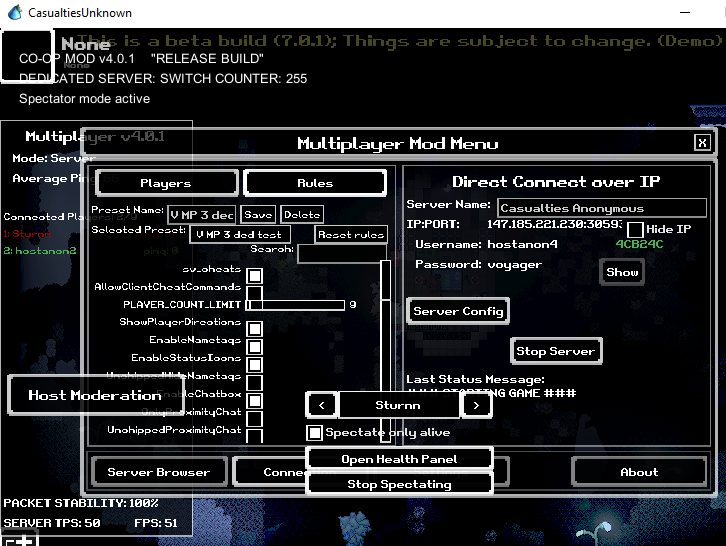Focus the rules Search field
The width and height of the screenshot is (726, 546).
tap(342, 254)
